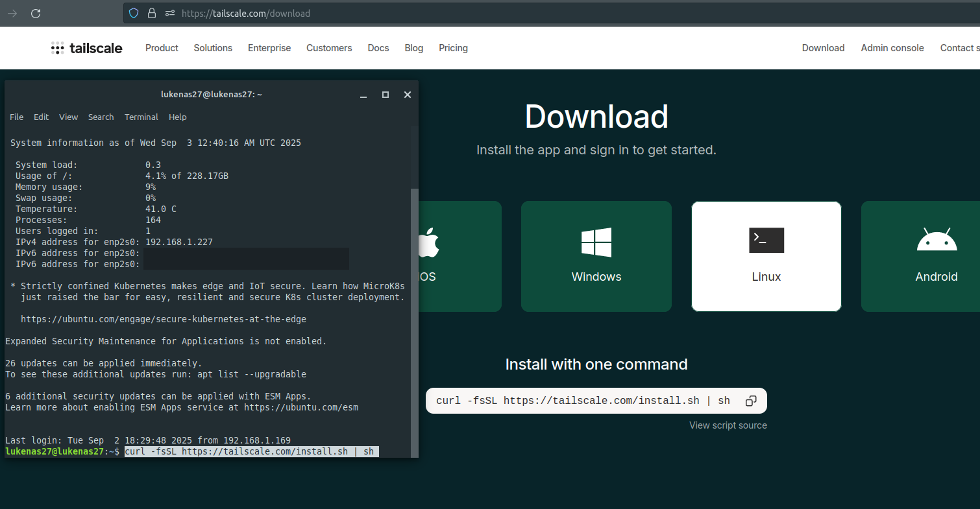Screen dimensions: 980x509
Task: Click the copy command icon
Action: (x=751, y=401)
